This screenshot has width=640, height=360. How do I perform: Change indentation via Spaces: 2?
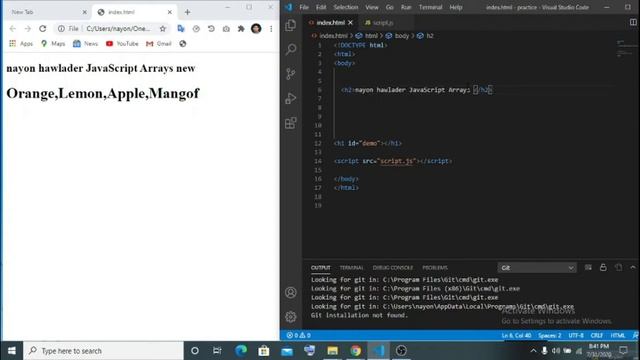tap(549, 336)
